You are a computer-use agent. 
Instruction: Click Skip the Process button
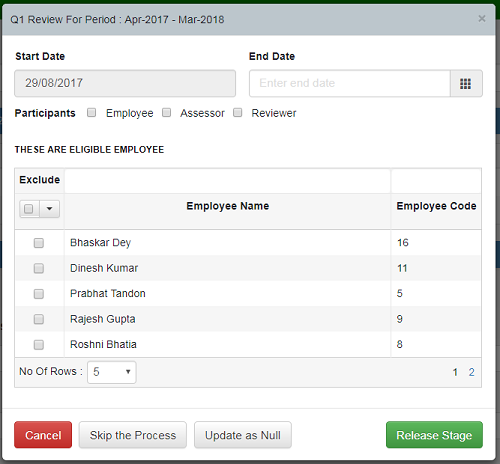[x=133, y=435]
